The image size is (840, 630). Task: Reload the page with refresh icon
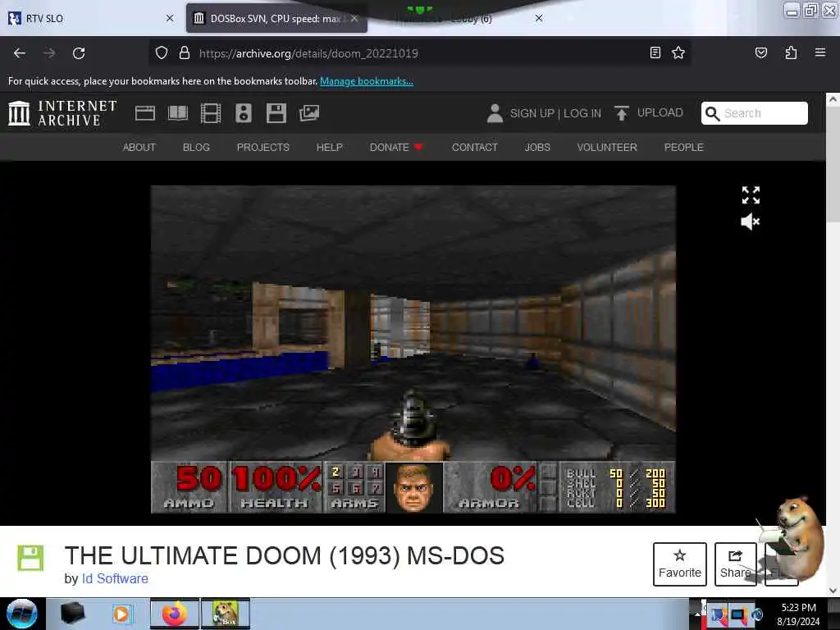tap(79, 53)
